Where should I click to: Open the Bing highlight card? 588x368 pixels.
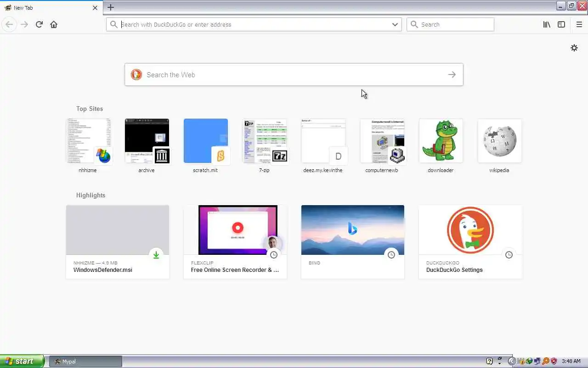click(x=353, y=242)
